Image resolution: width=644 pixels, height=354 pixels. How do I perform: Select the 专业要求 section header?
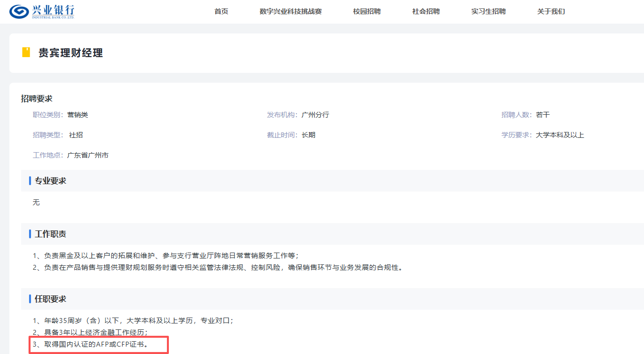click(50, 181)
